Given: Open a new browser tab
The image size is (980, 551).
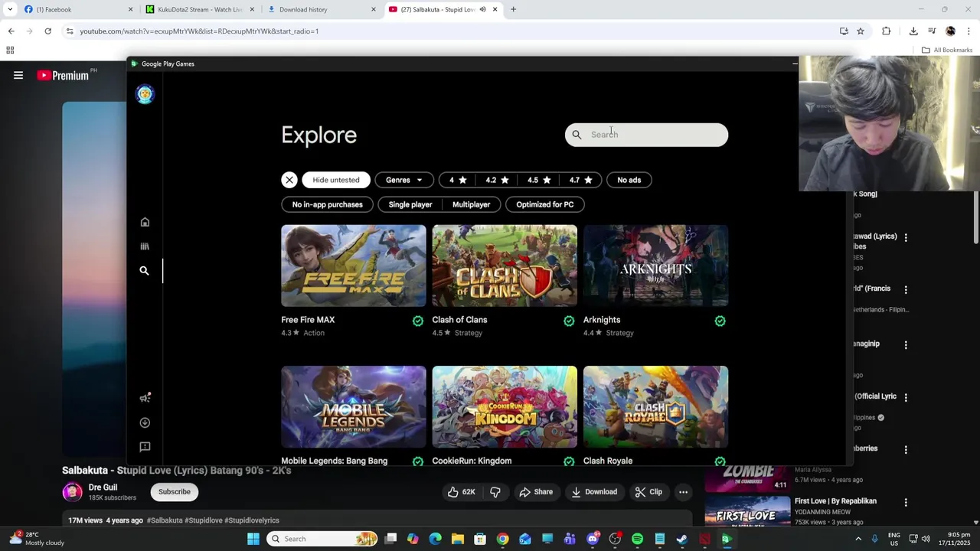Looking at the screenshot, I should (513, 9).
